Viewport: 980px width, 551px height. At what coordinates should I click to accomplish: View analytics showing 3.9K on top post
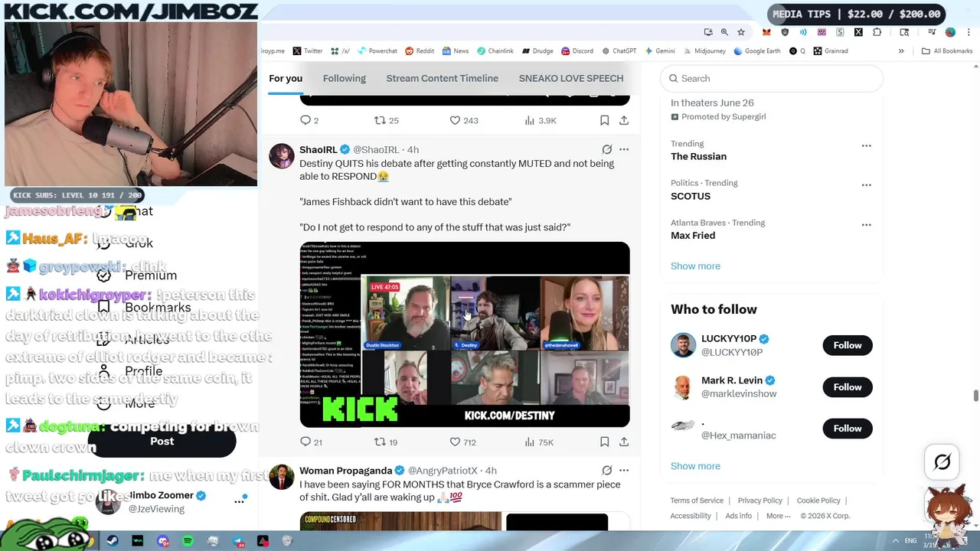[x=540, y=120]
